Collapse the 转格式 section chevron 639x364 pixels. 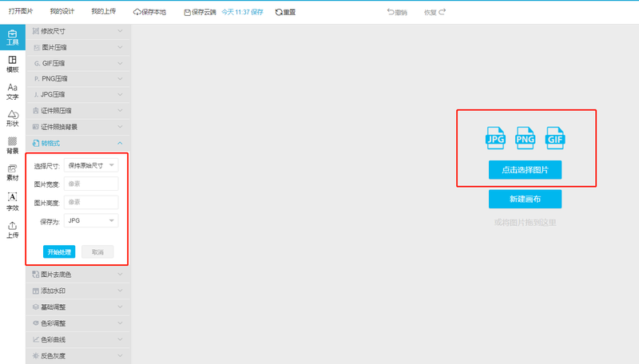[120, 144]
